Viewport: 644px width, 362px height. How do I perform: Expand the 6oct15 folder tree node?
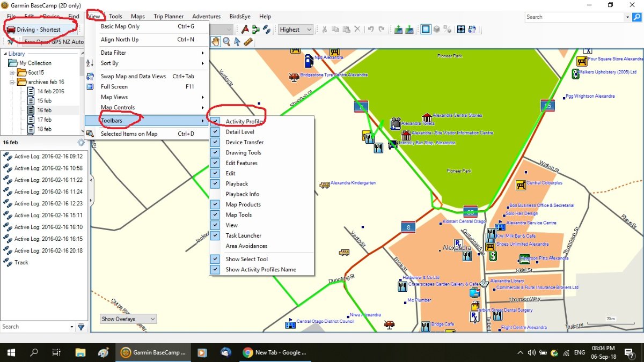[12, 72]
